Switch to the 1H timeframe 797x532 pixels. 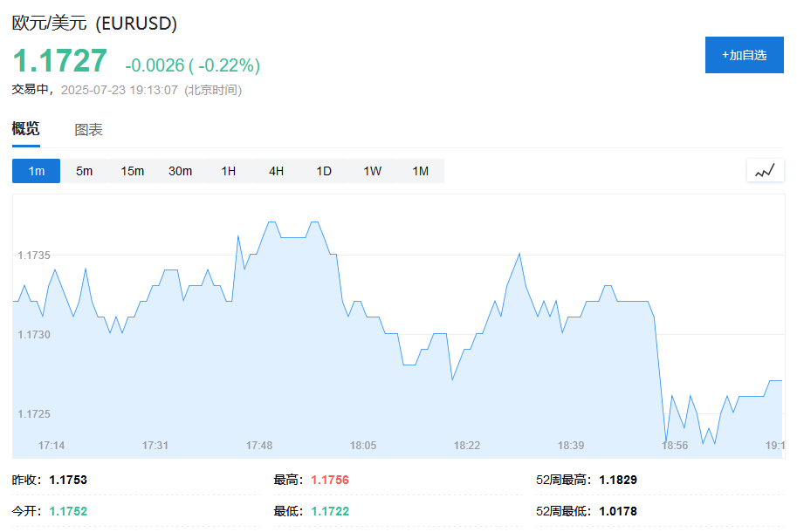[x=228, y=171]
